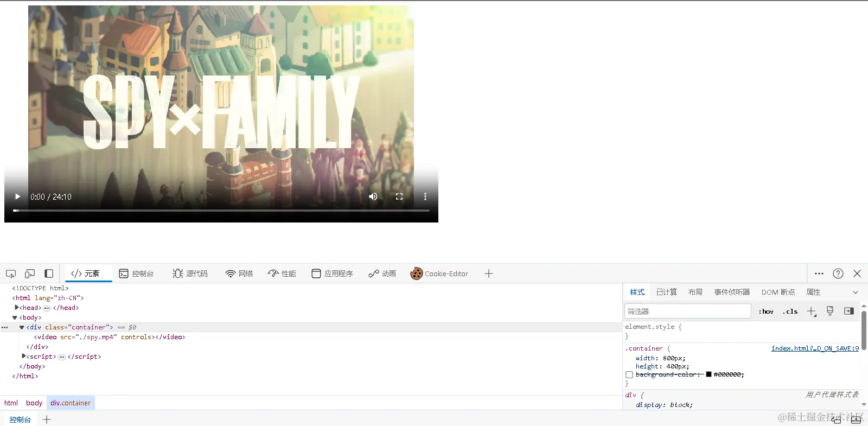Select the 控制台 drawer tab
This screenshot has height=426, width=868.
(20, 419)
